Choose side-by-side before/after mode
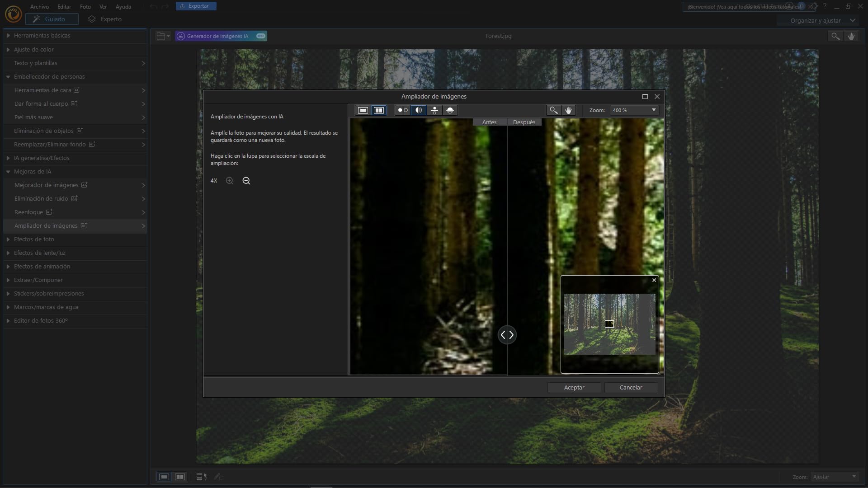868x488 pixels. click(402, 110)
